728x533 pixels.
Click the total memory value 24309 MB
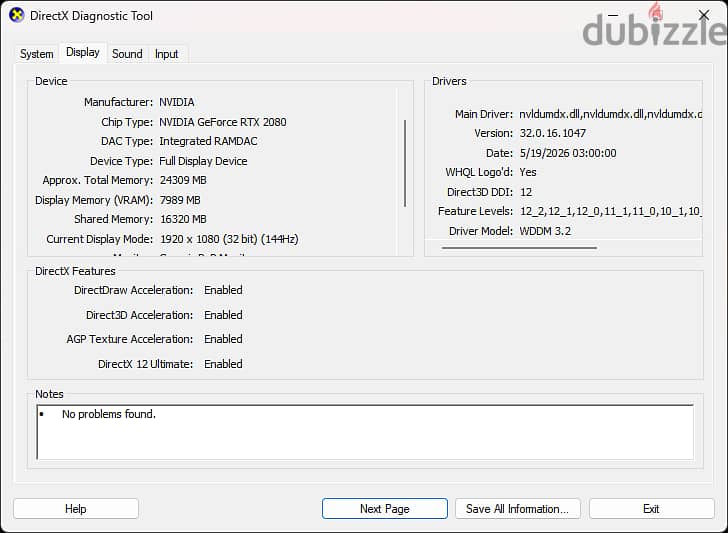tap(183, 180)
